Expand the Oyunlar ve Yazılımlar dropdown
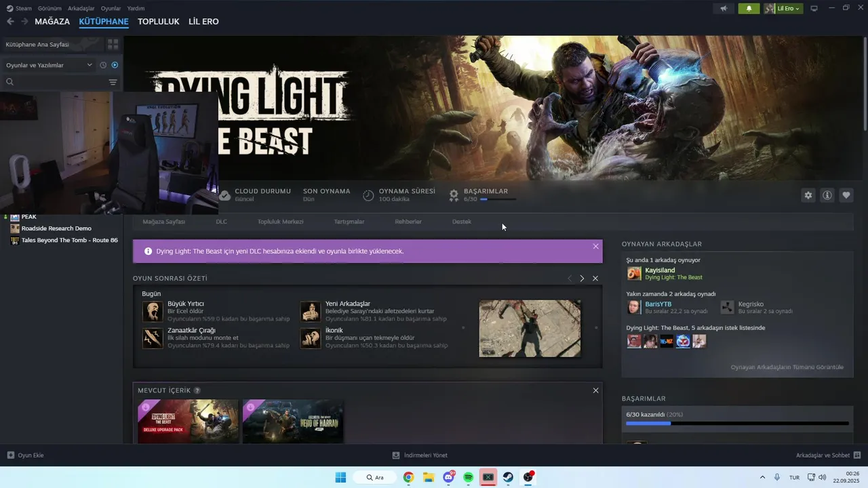The width and height of the screenshot is (868, 488). pyautogui.click(x=49, y=65)
